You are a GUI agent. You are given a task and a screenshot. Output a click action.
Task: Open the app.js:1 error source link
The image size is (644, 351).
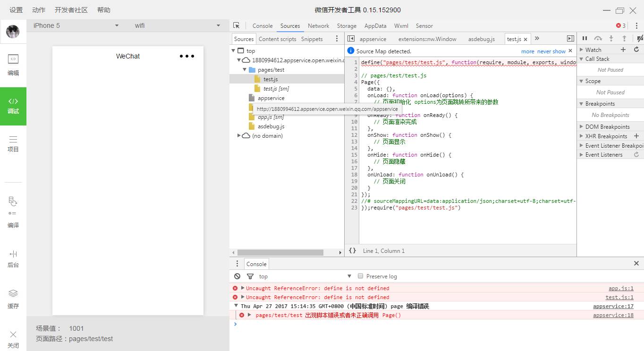pyautogui.click(x=620, y=288)
